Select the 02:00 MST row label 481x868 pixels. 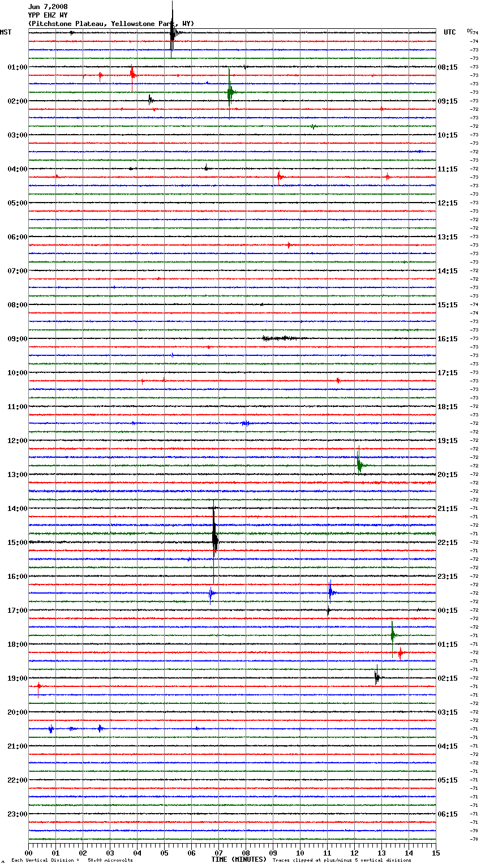click(18, 101)
